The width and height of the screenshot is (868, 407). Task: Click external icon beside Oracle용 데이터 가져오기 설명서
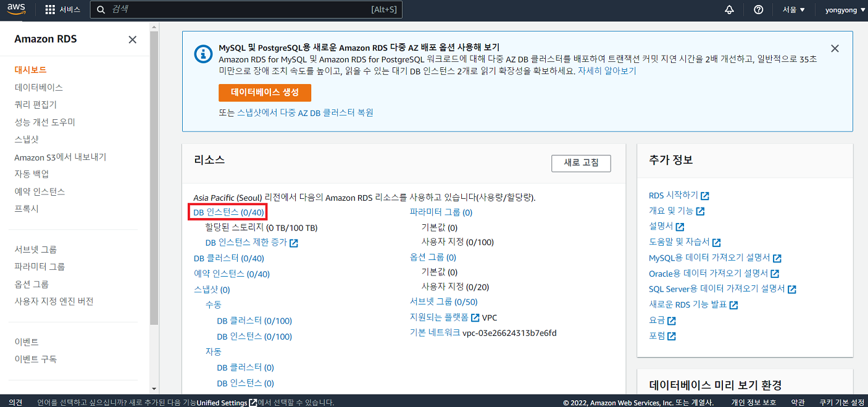tap(775, 274)
